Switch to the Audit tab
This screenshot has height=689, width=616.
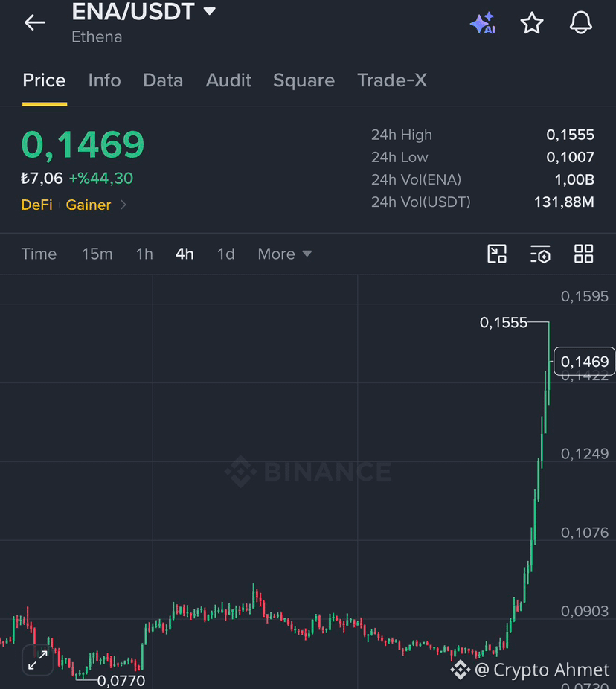228,80
